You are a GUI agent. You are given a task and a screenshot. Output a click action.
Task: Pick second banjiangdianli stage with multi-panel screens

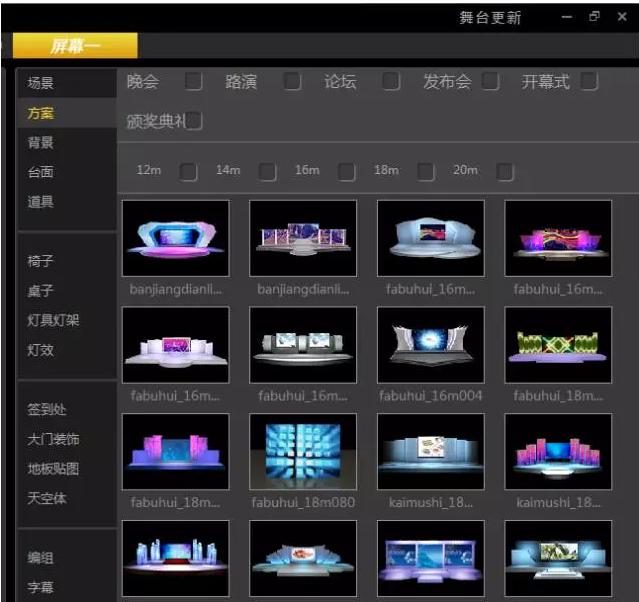tap(303, 238)
